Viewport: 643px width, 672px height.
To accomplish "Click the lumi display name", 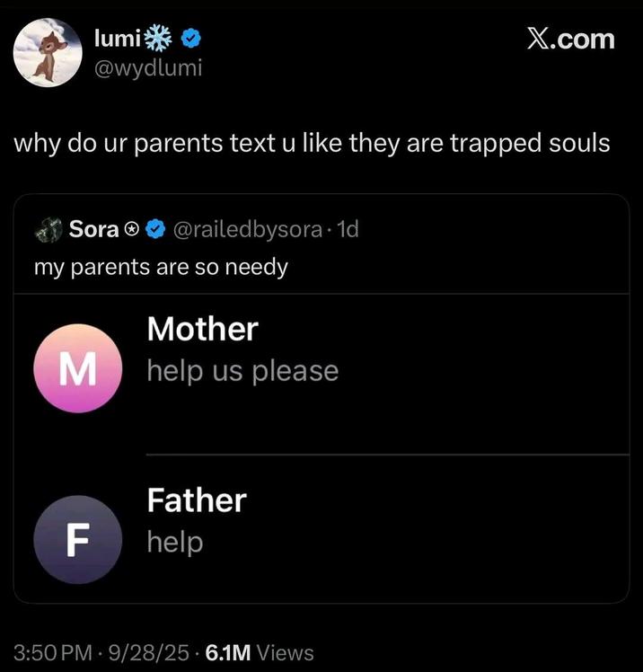I will 116,39.
